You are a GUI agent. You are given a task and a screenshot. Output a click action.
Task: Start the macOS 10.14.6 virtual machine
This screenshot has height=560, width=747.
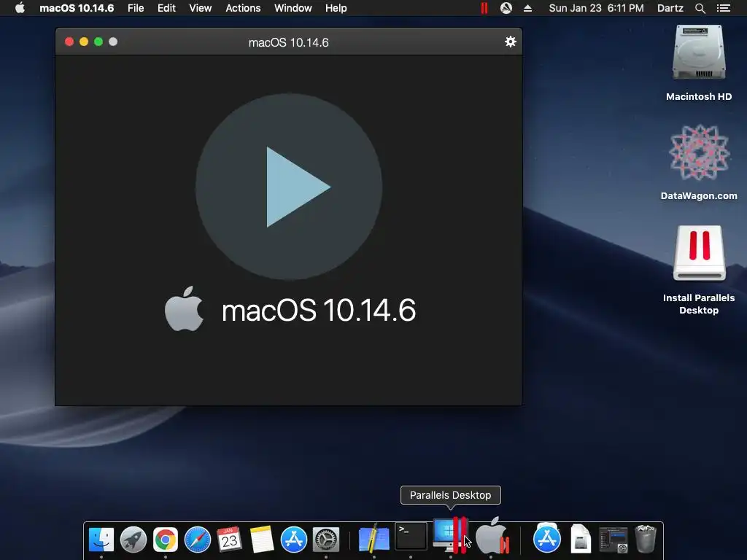click(289, 187)
